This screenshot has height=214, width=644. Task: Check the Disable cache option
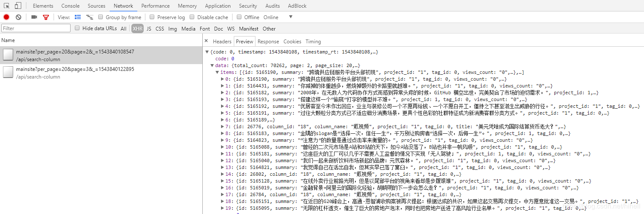coord(192,17)
